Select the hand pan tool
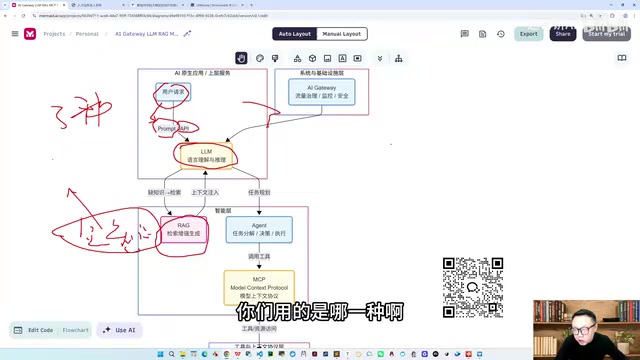 pos(241,58)
